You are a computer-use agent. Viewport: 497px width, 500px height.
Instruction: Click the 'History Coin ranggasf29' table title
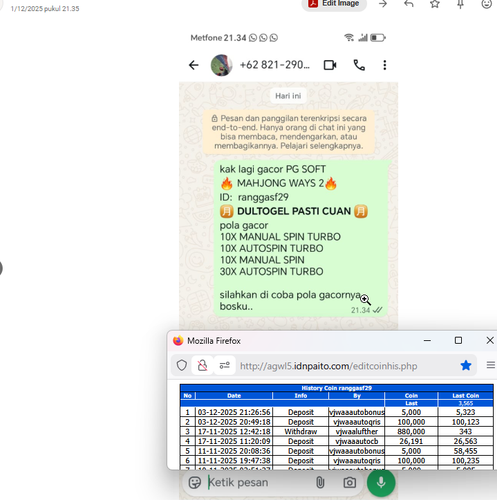336,388
